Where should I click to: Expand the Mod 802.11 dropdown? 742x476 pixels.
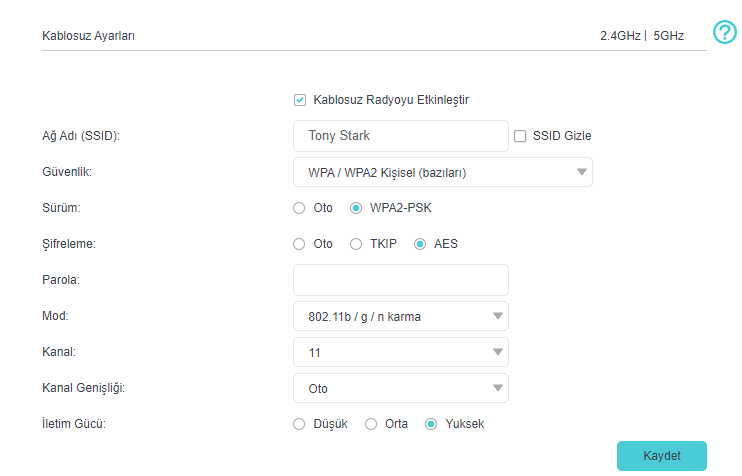pyautogui.click(x=400, y=316)
